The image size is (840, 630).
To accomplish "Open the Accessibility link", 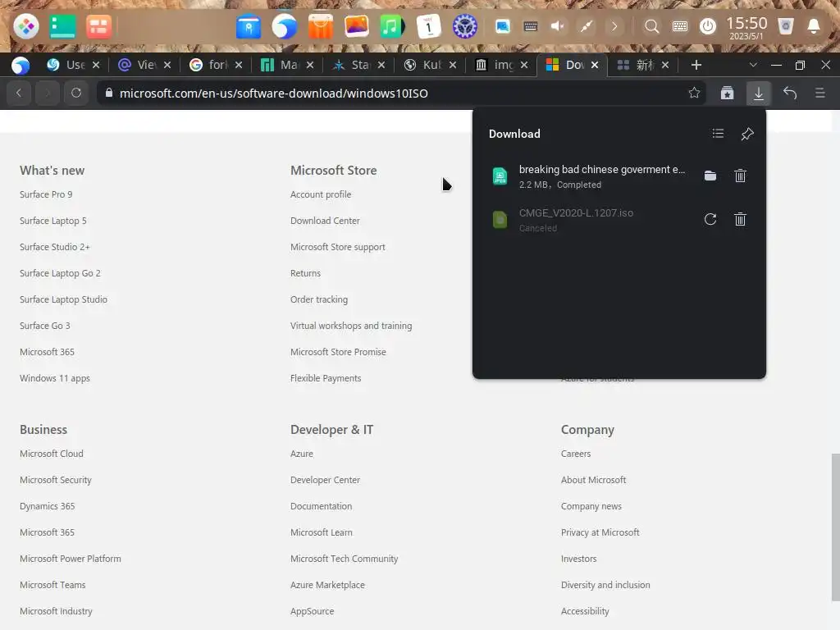I will coord(584,611).
